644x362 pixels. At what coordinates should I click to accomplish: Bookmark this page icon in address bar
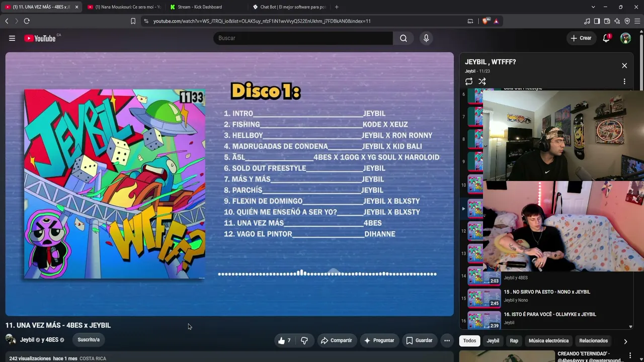tap(133, 21)
